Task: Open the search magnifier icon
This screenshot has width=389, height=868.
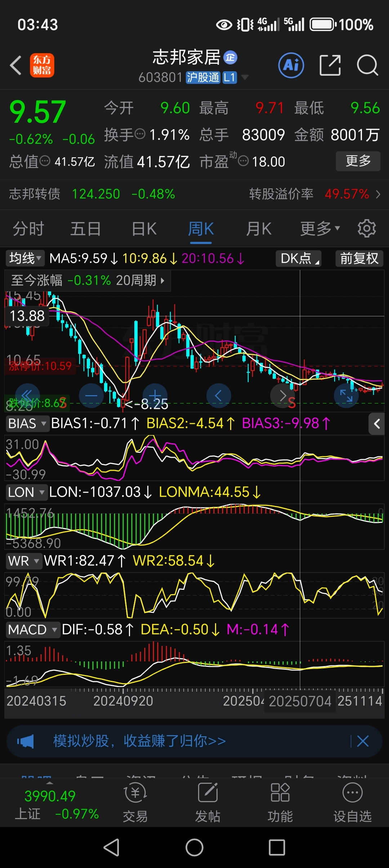Action: [x=367, y=65]
